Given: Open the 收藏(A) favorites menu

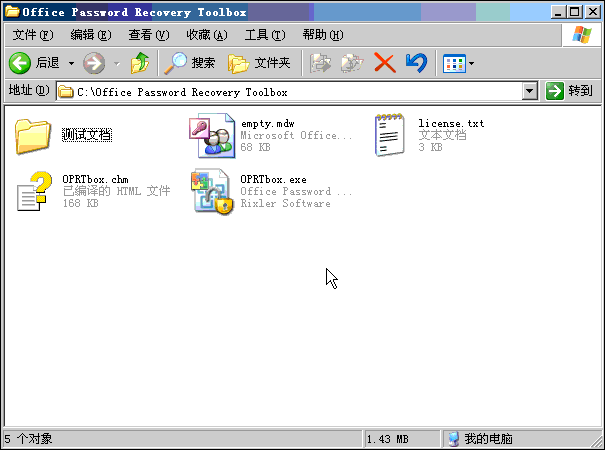Looking at the screenshot, I should point(207,35).
